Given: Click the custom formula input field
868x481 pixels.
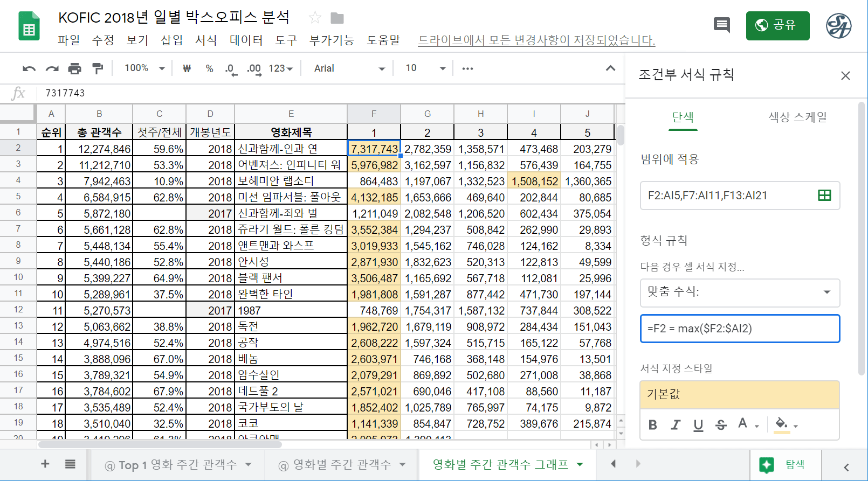Looking at the screenshot, I should 740,329.
